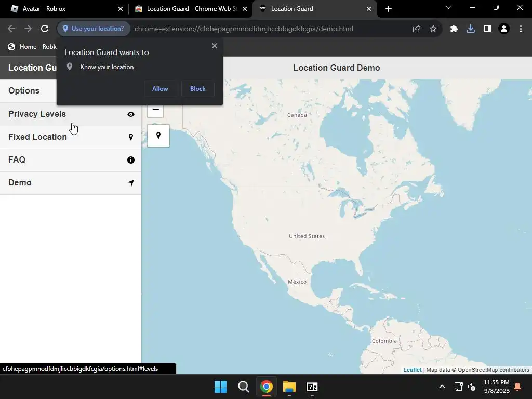Bookmark this page with star icon
Viewport: 532px width, 399px height.
[x=433, y=29]
